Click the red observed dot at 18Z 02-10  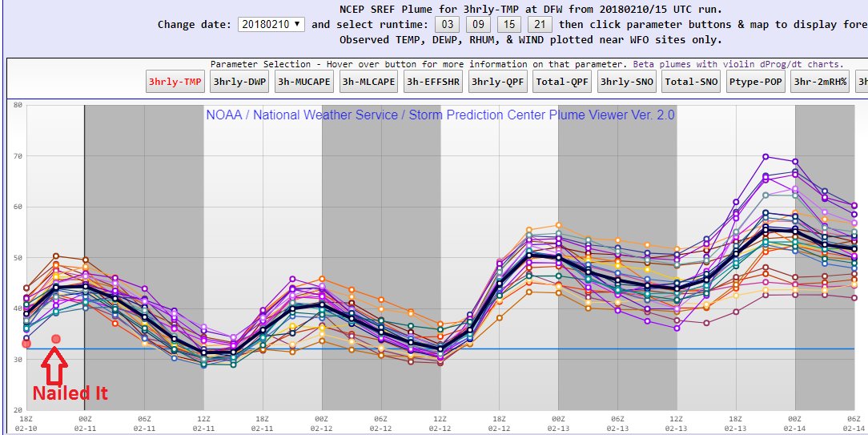pos(26,344)
